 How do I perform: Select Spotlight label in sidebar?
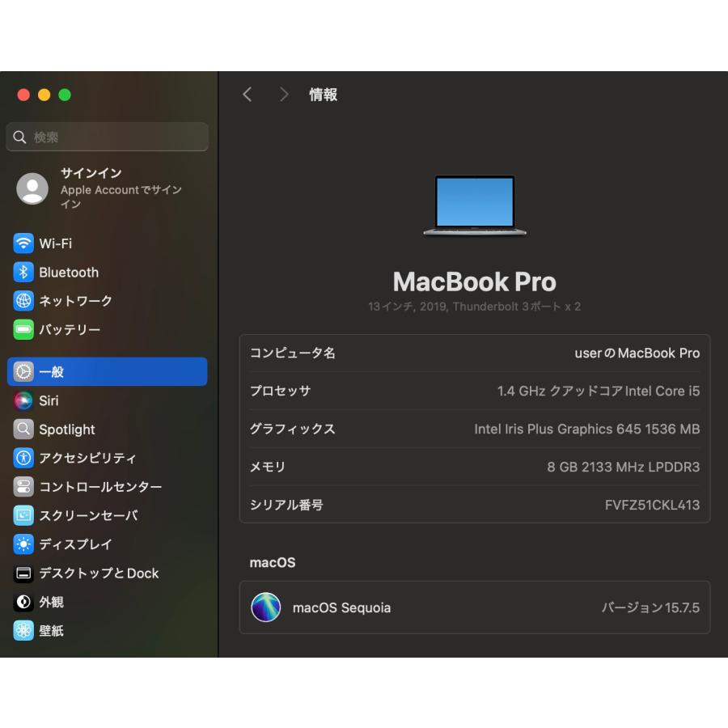(x=67, y=430)
